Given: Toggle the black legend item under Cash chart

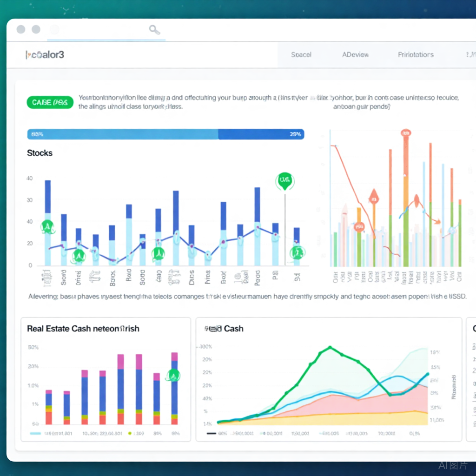Looking at the screenshot, I should tap(211, 433).
